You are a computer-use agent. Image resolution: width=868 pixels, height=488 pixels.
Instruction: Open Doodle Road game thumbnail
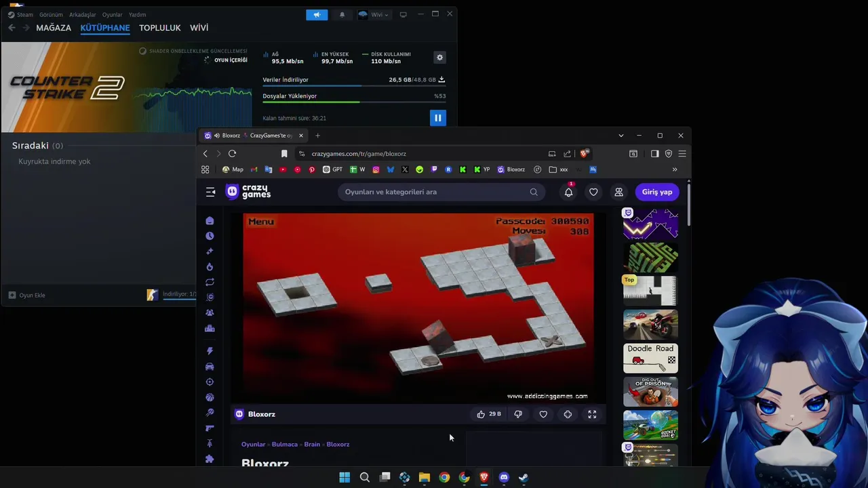650,358
